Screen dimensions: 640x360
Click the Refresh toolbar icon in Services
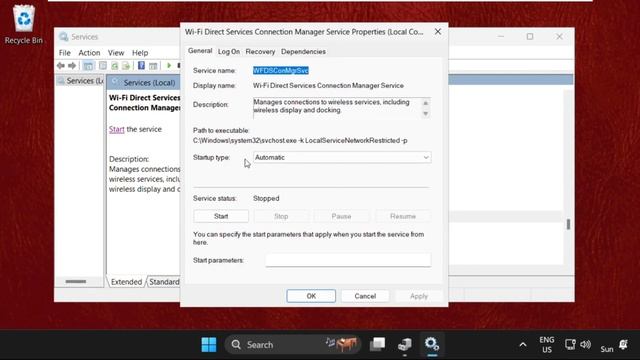click(115, 66)
